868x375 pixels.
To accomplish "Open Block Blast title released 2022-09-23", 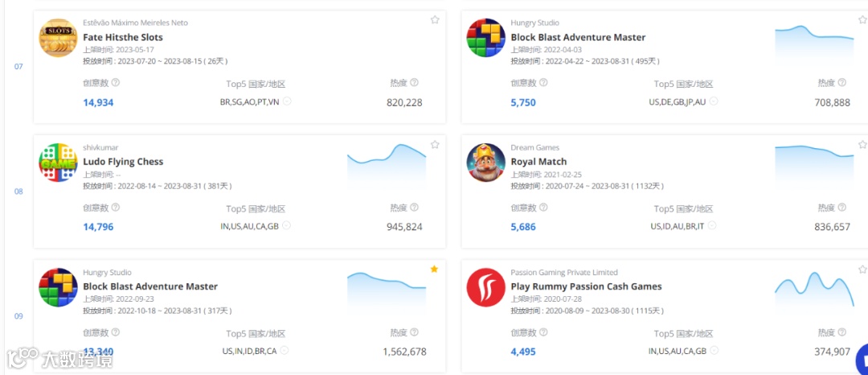I will 150,286.
